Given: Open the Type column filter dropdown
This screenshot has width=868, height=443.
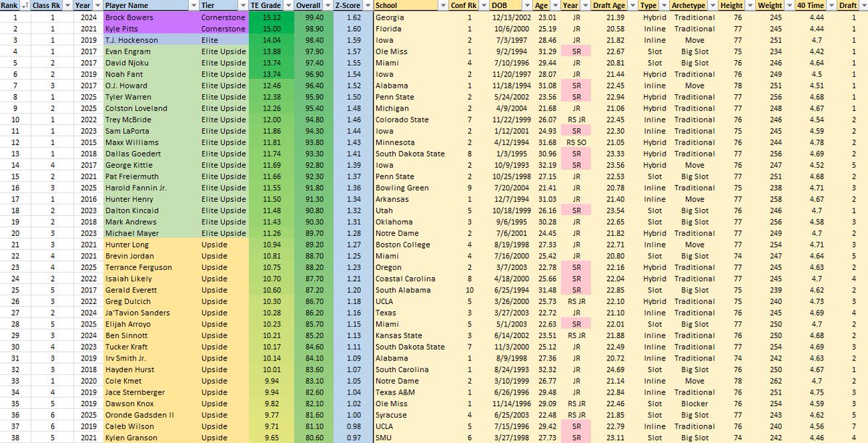Looking at the screenshot, I should [663, 5].
